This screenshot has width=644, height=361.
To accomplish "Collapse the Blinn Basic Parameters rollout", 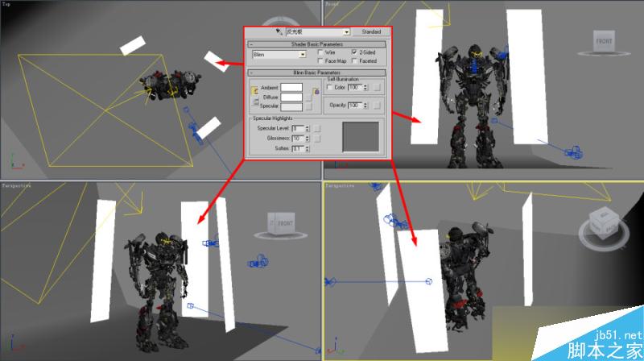I will [x=316, y=73].
